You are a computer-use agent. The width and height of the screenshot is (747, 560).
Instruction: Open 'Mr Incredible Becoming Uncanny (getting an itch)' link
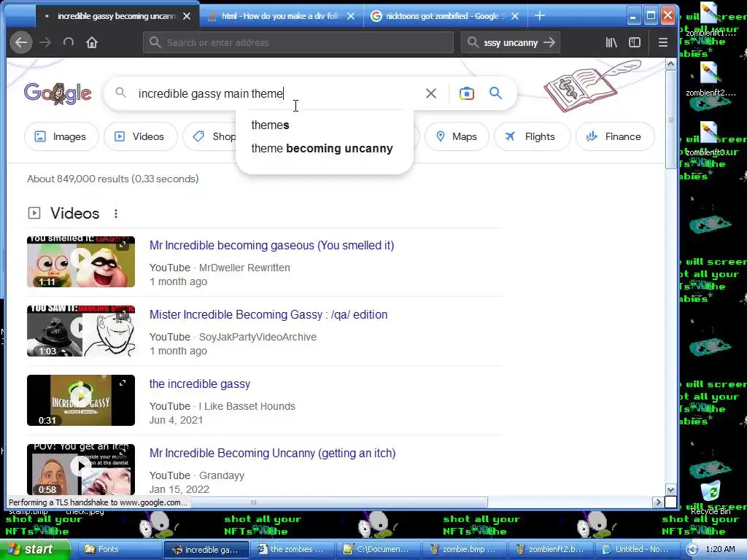273,454
